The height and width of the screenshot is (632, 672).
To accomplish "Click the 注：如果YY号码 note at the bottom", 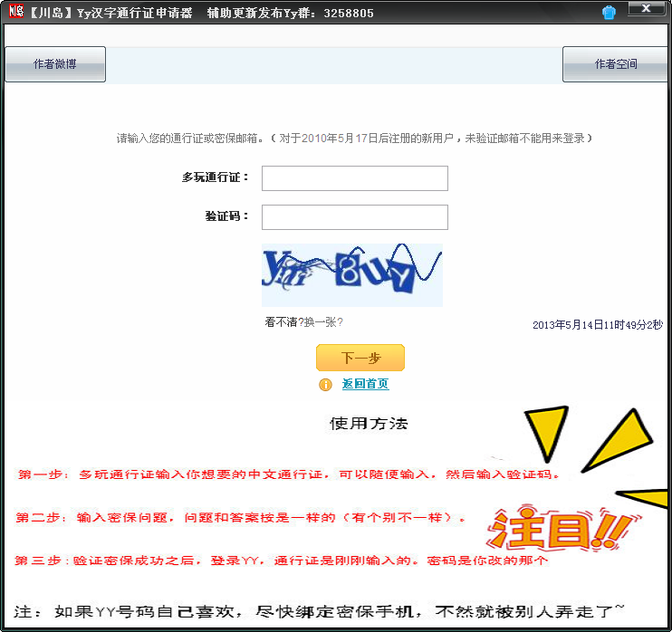I will pos(320,611).
